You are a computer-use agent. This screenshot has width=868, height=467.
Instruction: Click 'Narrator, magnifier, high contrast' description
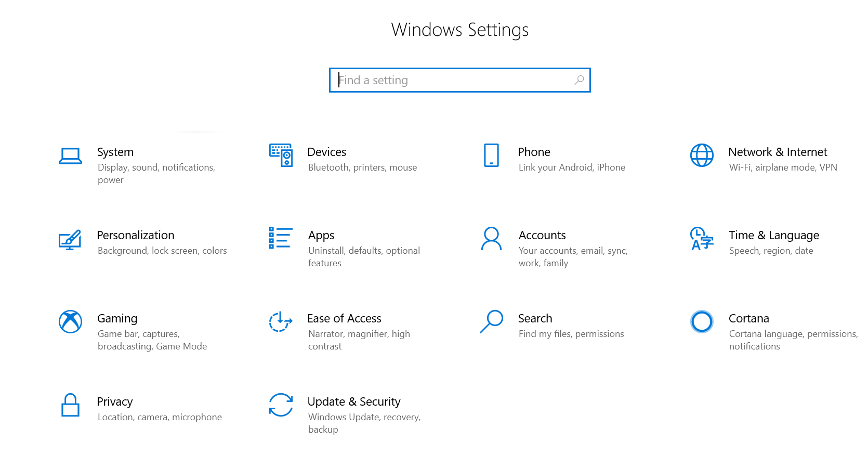point(359,340)
